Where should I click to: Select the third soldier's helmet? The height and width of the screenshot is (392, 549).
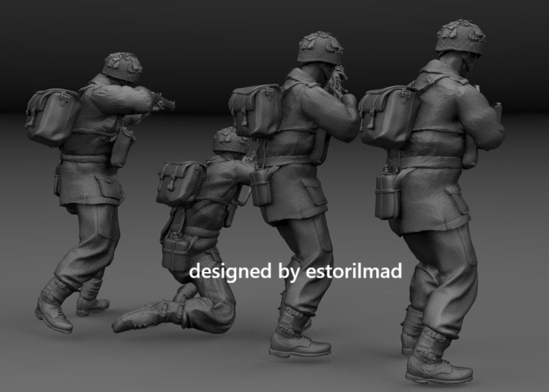pos(320,48)
